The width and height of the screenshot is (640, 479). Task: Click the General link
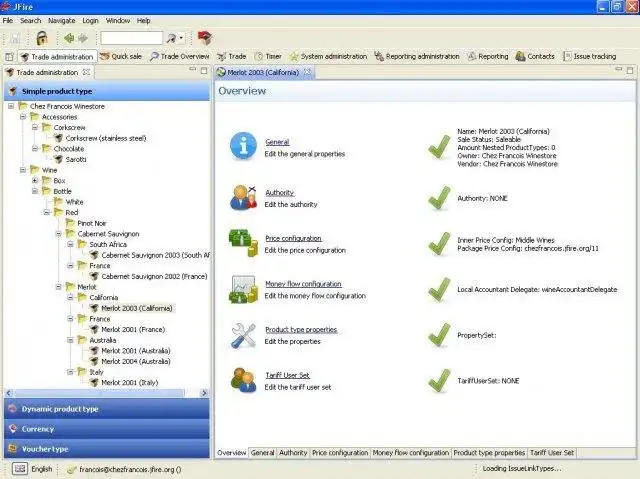[x=277, y=142]
